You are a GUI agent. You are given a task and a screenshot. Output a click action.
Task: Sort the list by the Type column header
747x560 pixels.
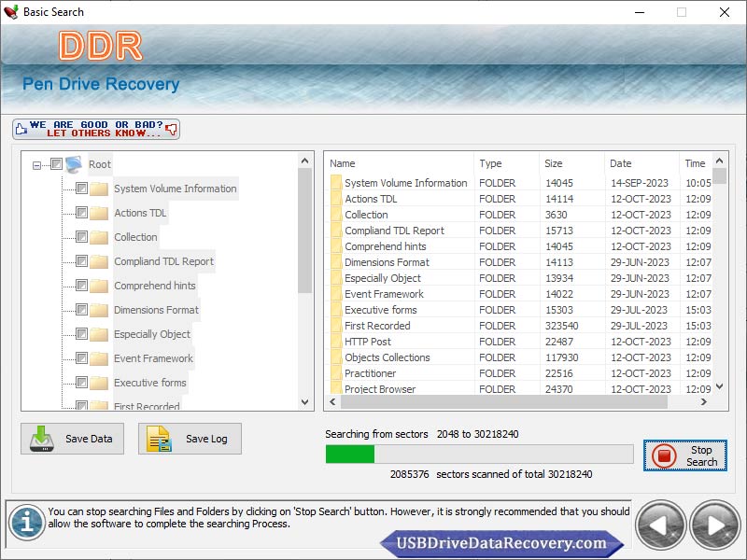[506, 163]
